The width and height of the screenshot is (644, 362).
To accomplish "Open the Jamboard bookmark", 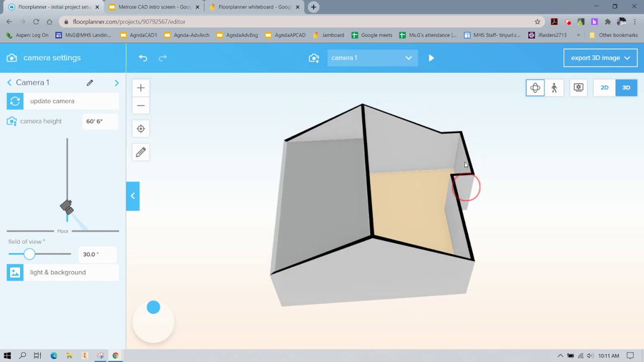I will point(328,35).
